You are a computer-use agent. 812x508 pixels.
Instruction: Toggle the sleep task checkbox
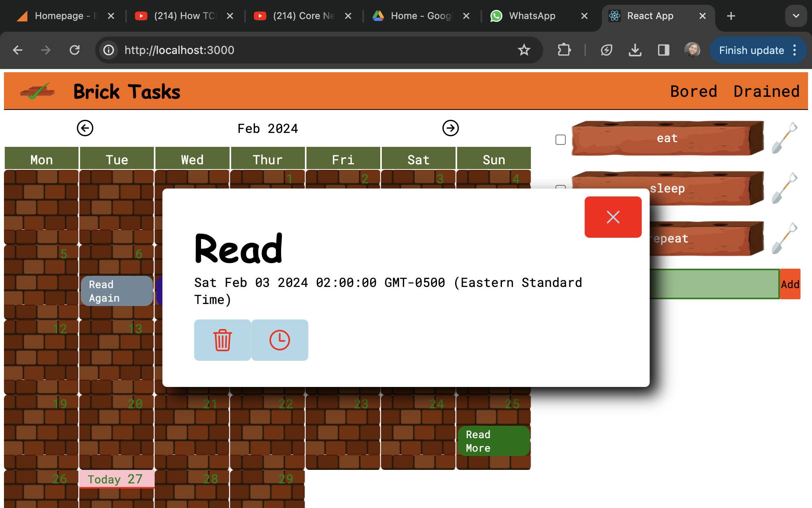pos(560,187)
